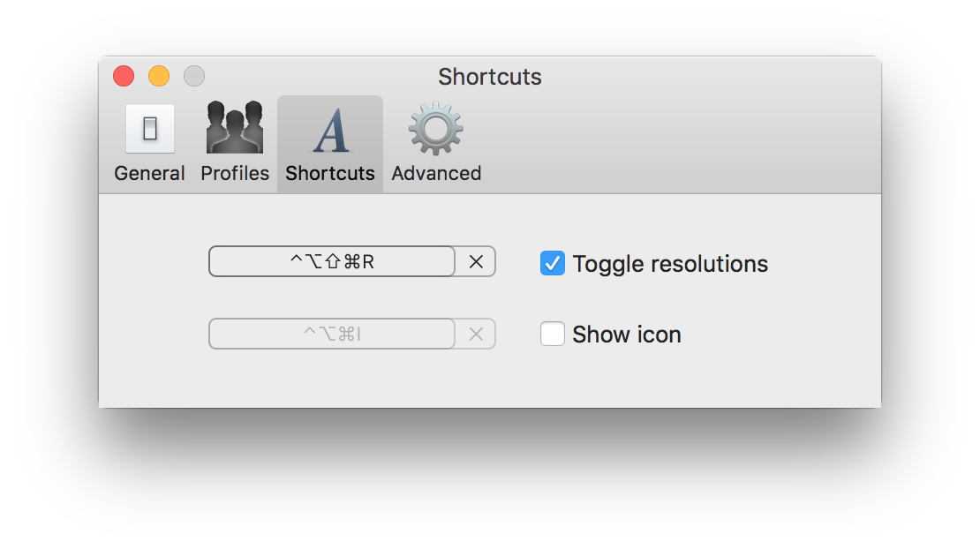Click the Profiles tab label
This screenshot has width=980, height=549.
235,173
